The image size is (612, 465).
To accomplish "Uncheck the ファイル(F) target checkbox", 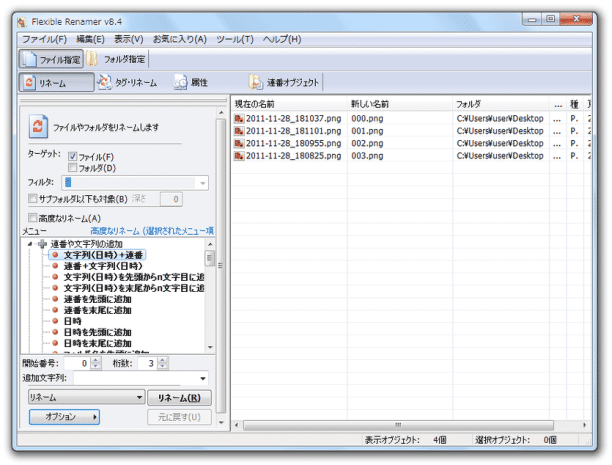I will click(72, 157).
